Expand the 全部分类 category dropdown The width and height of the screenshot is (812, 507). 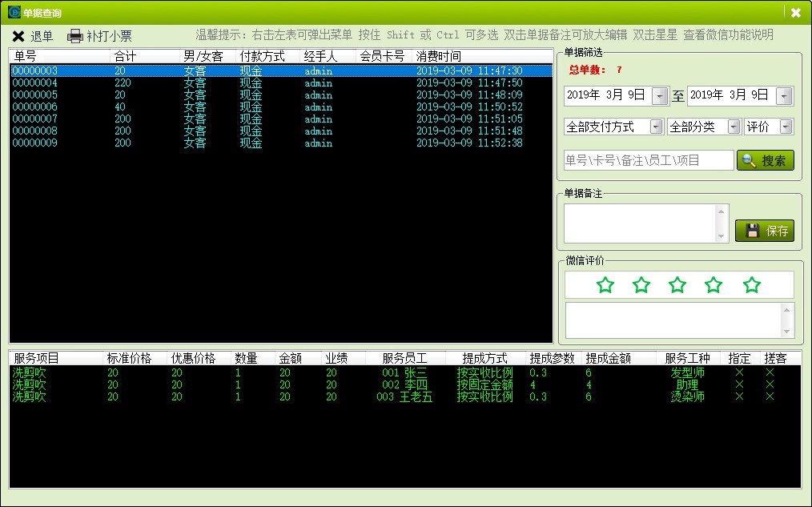tap(733, 127)
